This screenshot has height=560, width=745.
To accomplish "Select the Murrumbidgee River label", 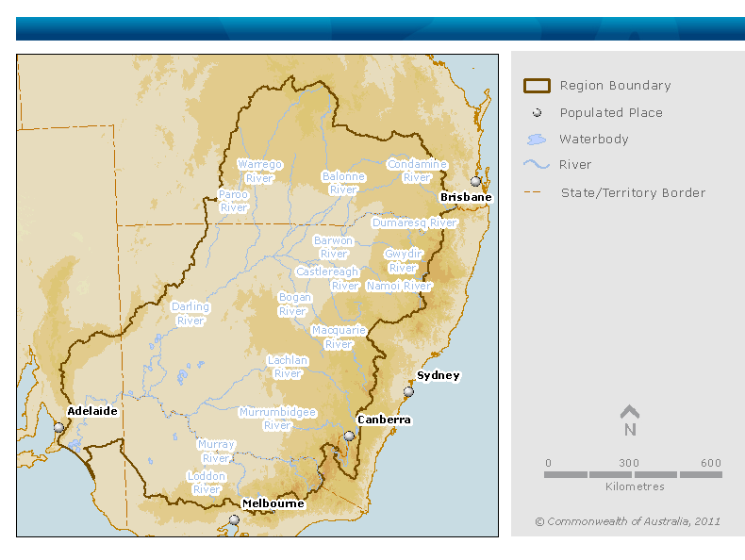I will (x=277, y=419).
